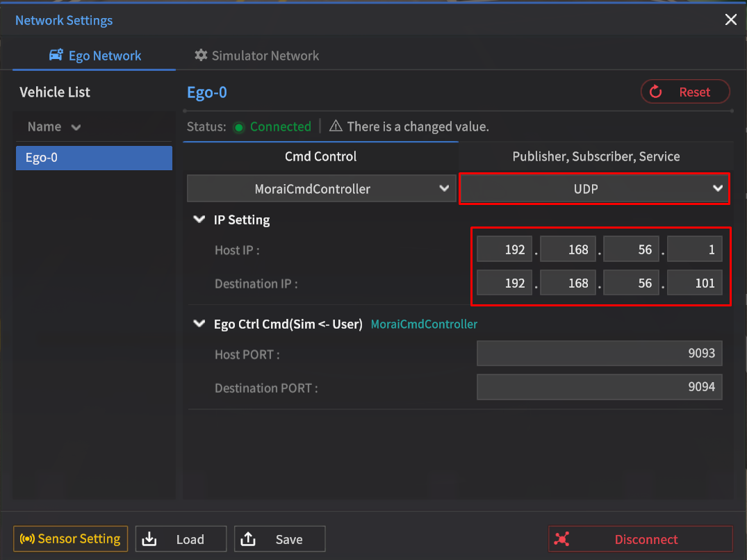This screenshot has height=560, width=747.
Task: Open the Publisher, Subscriber, Service tab
Action: pyautogui.click(x=596, y=156)
